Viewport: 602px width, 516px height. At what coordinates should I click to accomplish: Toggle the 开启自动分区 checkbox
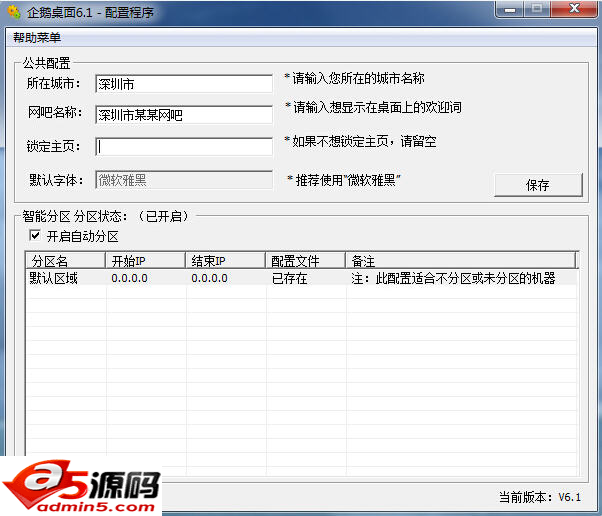coord(35,235)
